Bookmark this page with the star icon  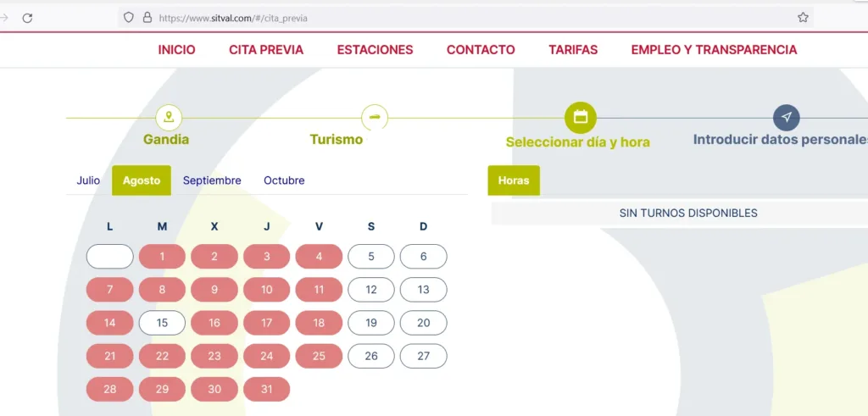(x=803, y=17)
